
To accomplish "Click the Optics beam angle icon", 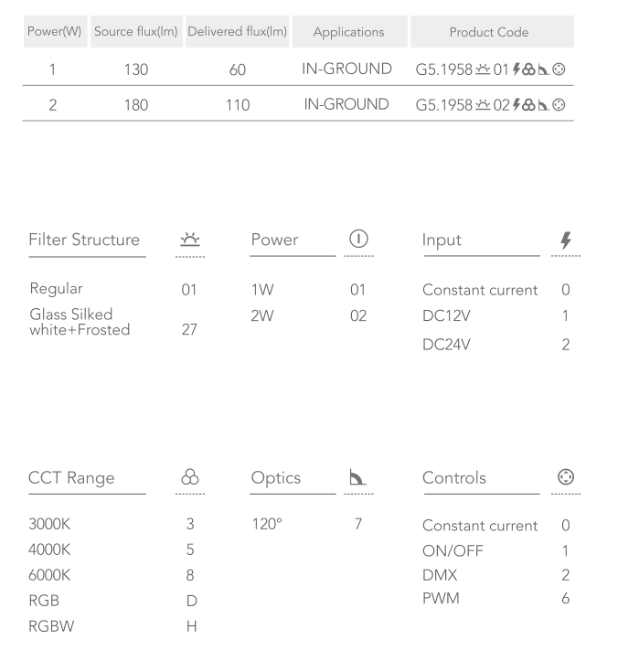I will (x=357, y=476).
